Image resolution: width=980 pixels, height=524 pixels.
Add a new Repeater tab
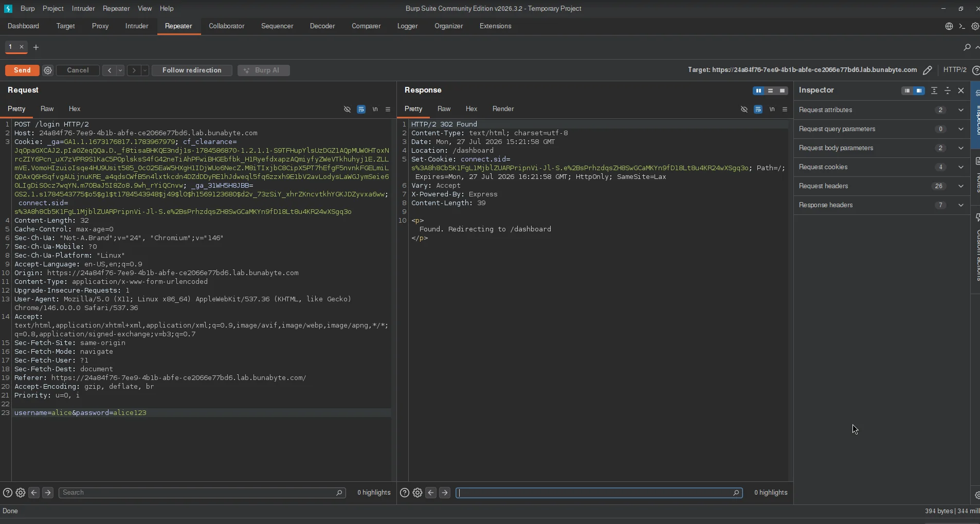[x=36, y=47]
